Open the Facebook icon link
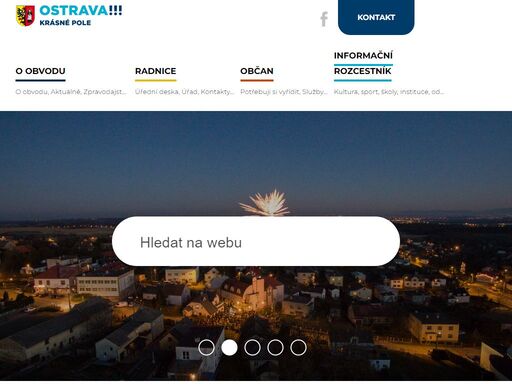 tap(324, 19)
